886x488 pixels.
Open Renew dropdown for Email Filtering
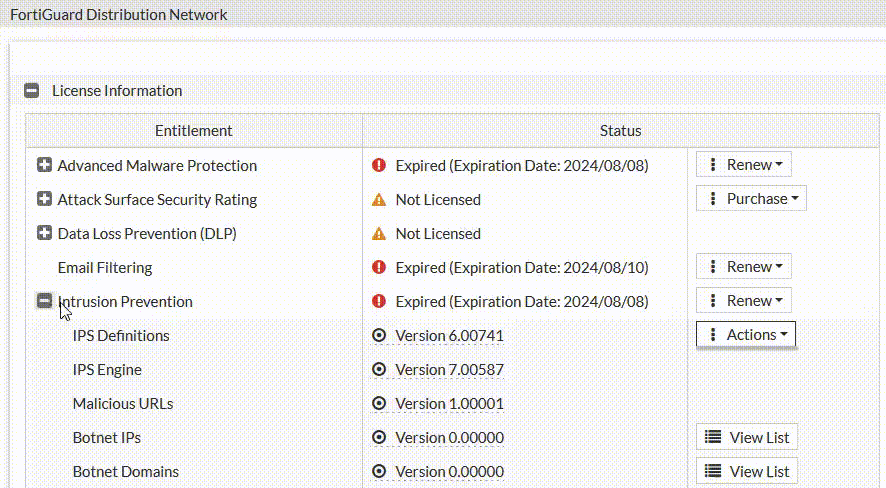[744, 266]
